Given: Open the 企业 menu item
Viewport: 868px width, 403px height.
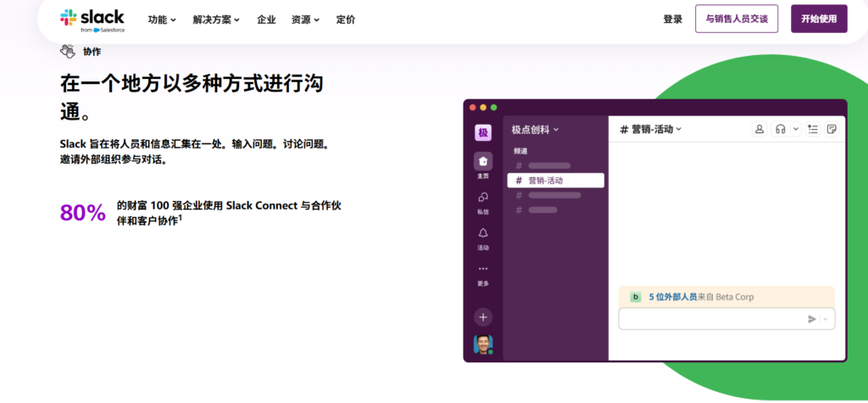Looking at the screenshot, I should click(266, 20).
